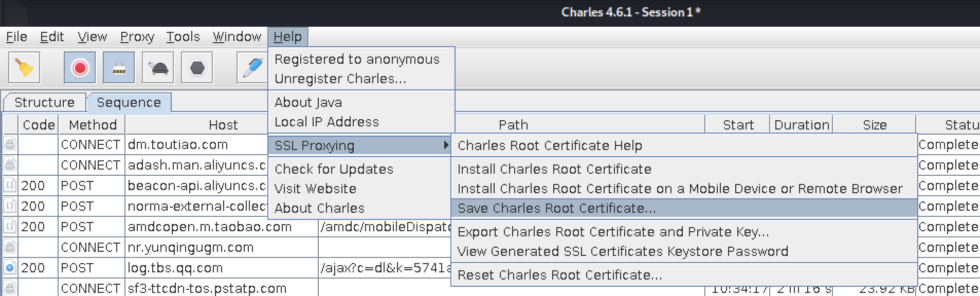980x296 pixels.
Task: Click lock icon of dm.toutiao.com row
Action: (10, 144)
